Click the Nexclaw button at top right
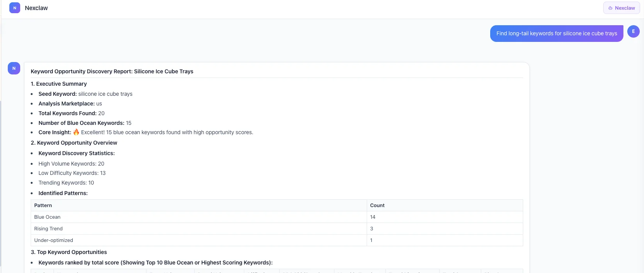 coord(621,8)
